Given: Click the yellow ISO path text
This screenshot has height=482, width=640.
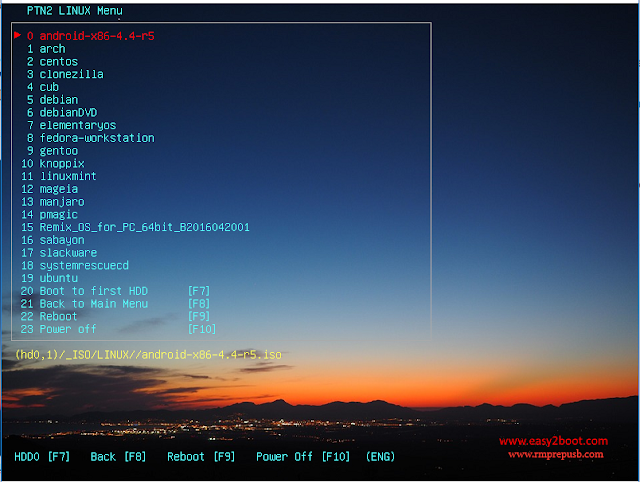Looking at the screenshot, I should coord(148,354).
